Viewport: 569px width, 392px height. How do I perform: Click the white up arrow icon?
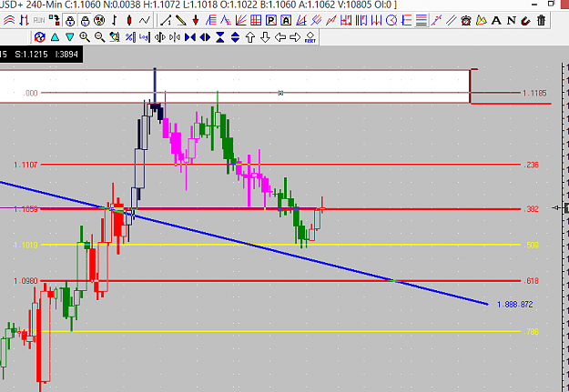(x=250, y=37)
